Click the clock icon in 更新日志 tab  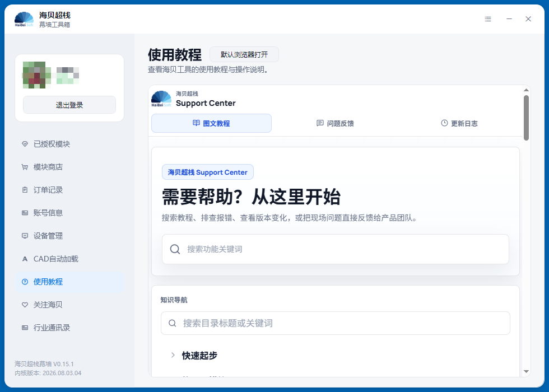pyautogui.click(x=444, y=123)
